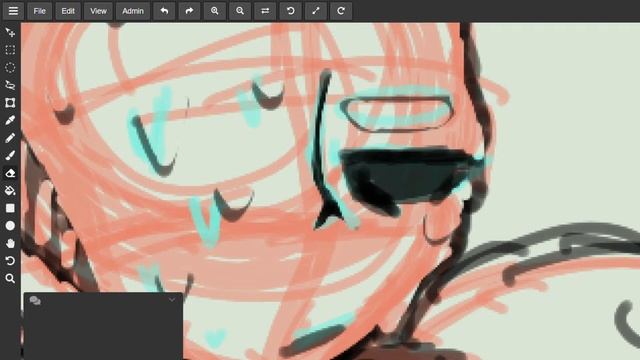
Task: Select the magnifier zoom tool in sidebar
Action: (x=10, y=278)
